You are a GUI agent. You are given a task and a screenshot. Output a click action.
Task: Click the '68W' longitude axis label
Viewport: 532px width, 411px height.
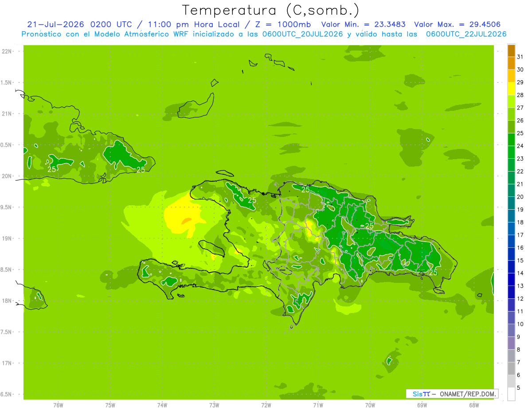click(473, 405)
